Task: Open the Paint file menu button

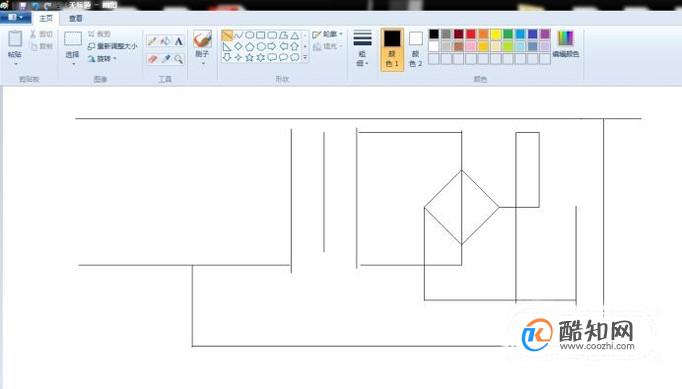Action: [15, 17]
